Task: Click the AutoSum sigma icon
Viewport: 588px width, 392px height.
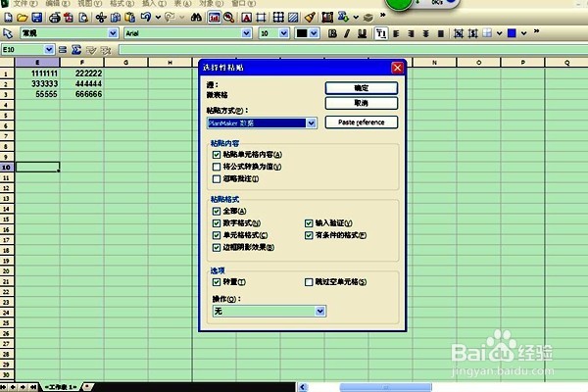Action: tap(76, 50)
